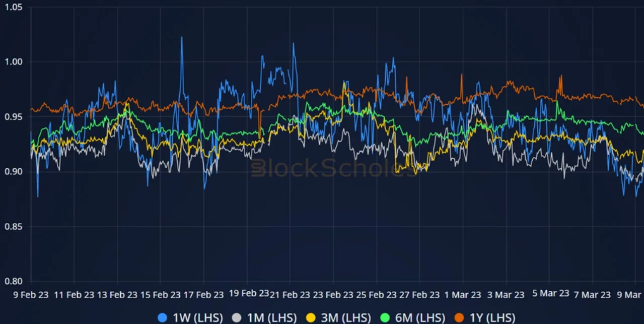Image resolution: width=644 pixels, height=324 pixels.
Task: Toggle the 1M (LHS) series label
Action: point(271,318)
